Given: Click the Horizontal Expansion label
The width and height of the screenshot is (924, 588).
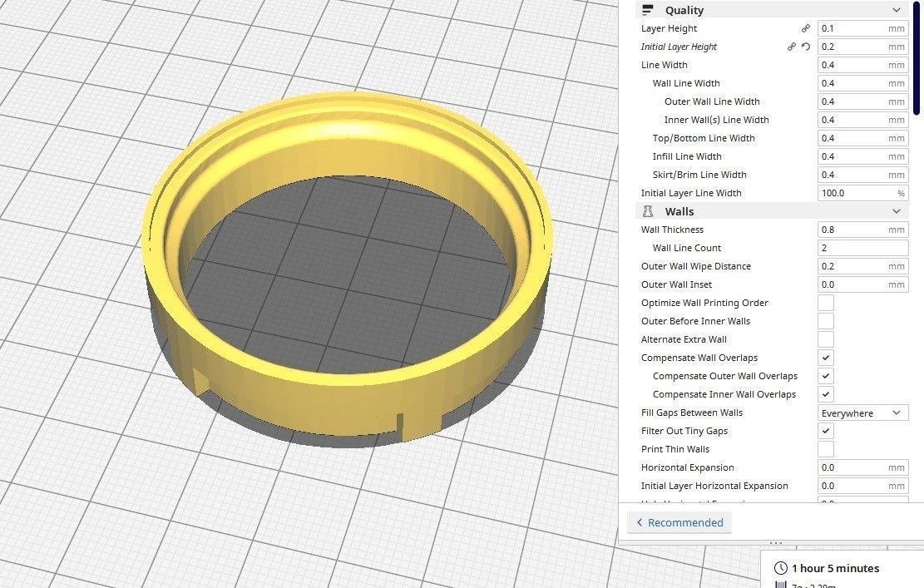Looking at the screenshot, I should [688, 467].
